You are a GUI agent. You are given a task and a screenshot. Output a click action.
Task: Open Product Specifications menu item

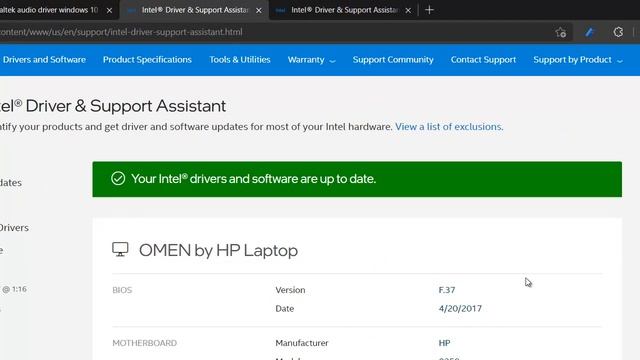point(147,60)
